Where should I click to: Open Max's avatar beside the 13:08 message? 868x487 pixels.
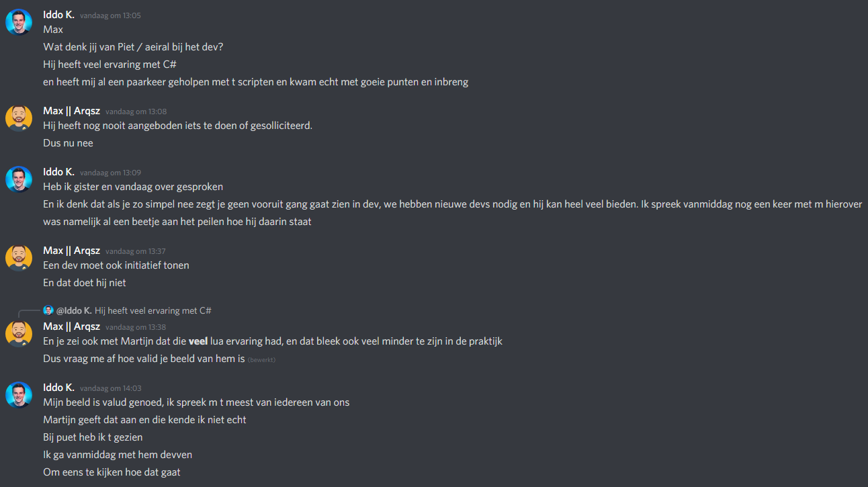(x=19, y=118)
